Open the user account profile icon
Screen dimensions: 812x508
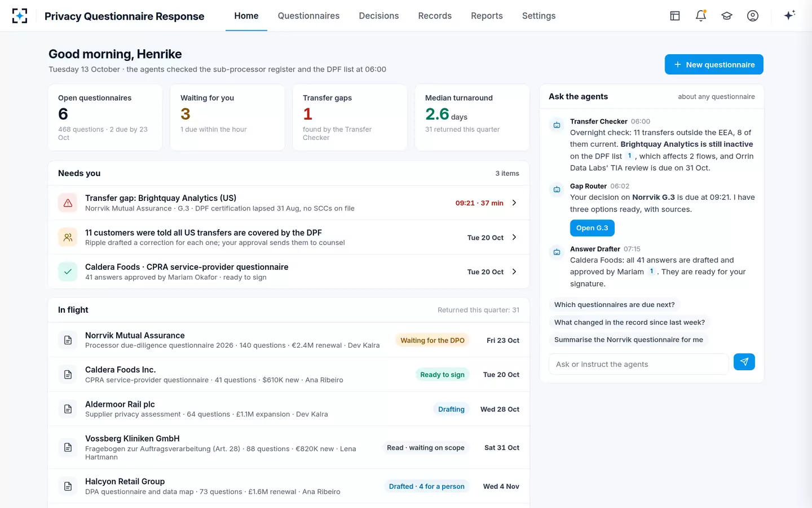[x=753, y=16]
